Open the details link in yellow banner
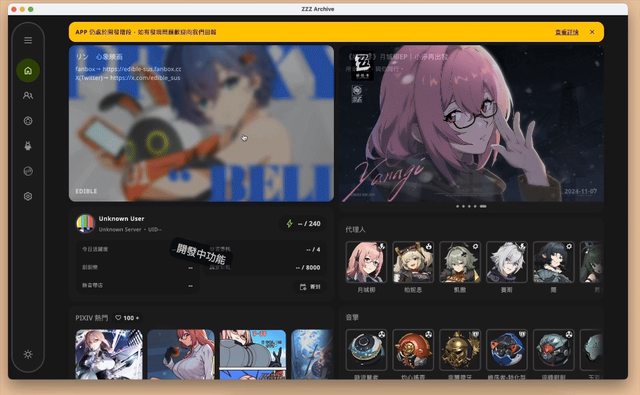Image resolution: width=640 pixels, height=395 pixels. (567, 32)
